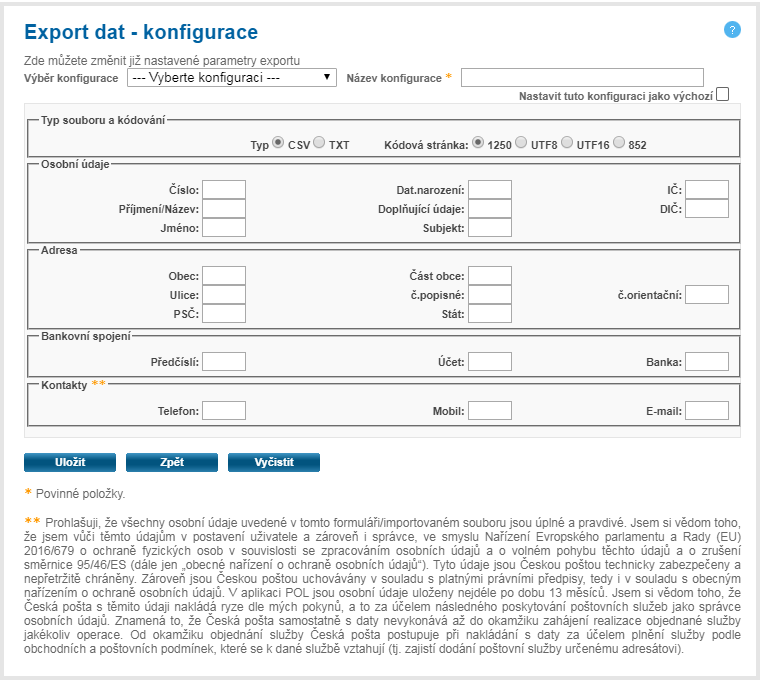Choose UTF16 encoding radio button

pyautogui.click(x=567, y=143)
